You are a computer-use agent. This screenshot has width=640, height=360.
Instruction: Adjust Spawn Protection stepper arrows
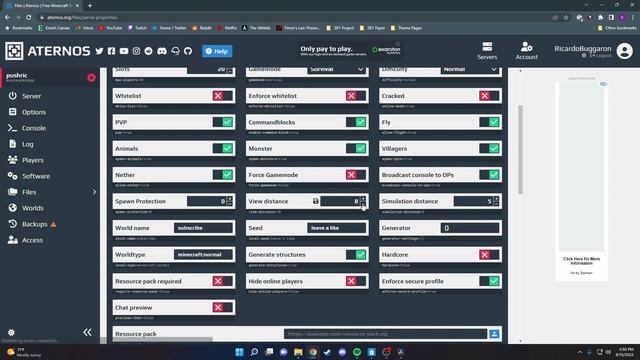click(230, 201)
